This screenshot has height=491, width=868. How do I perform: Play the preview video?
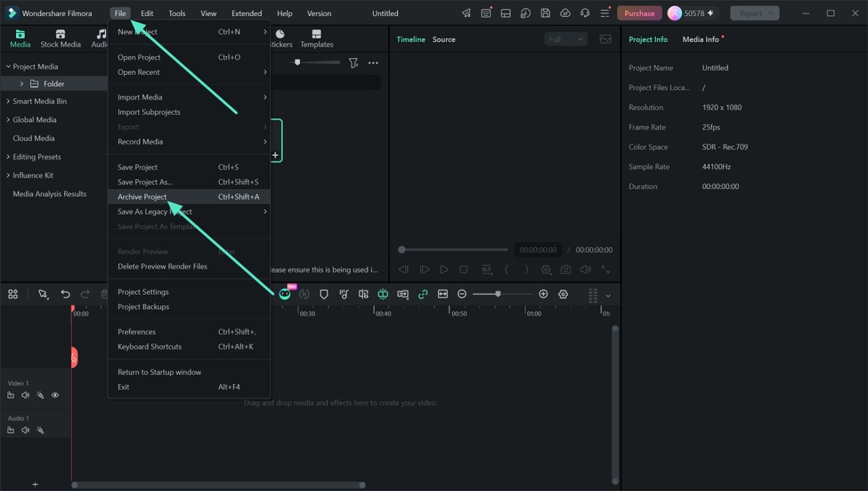tap(444, 270)
